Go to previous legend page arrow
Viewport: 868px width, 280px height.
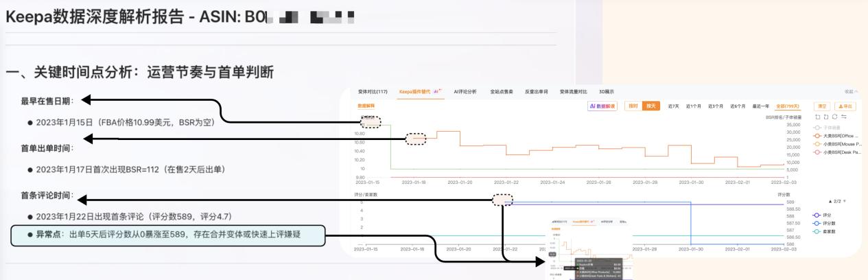[830, 201]
